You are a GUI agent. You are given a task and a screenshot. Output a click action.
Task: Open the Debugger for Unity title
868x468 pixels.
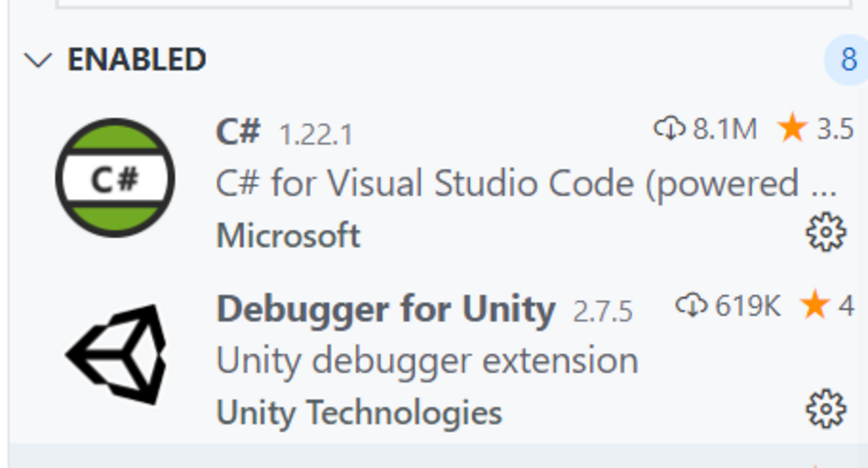point(386,309)
